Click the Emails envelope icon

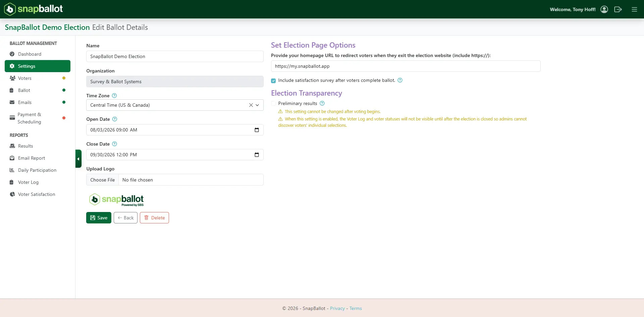tap(12, 102)
